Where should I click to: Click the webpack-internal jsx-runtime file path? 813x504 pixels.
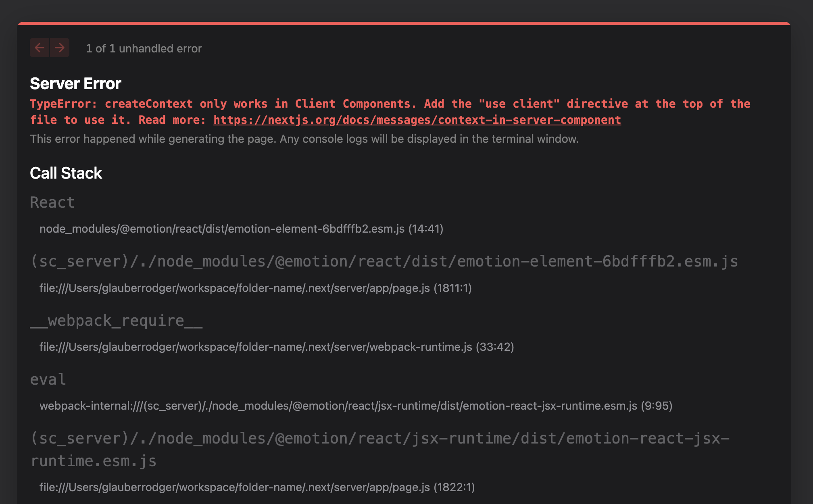pyautogui.click(x=356, y=406)
